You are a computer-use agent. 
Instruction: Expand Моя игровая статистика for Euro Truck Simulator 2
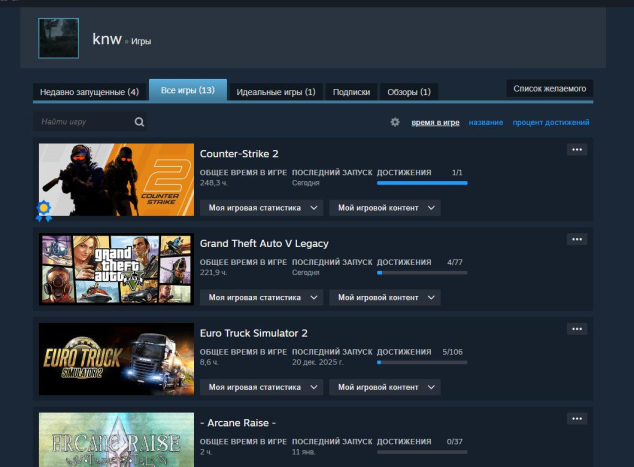(x=262, y=387)
